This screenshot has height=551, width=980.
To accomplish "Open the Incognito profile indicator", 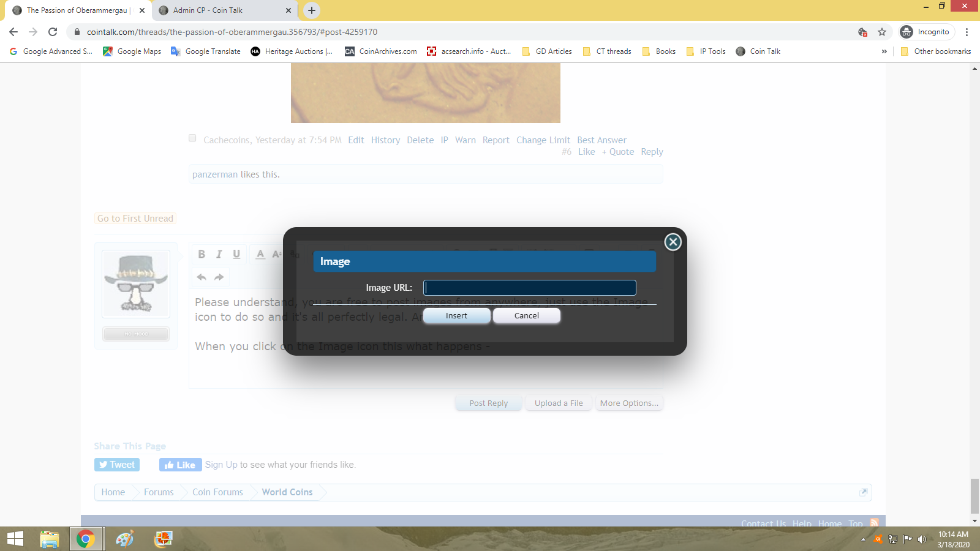I will (927, 32).
